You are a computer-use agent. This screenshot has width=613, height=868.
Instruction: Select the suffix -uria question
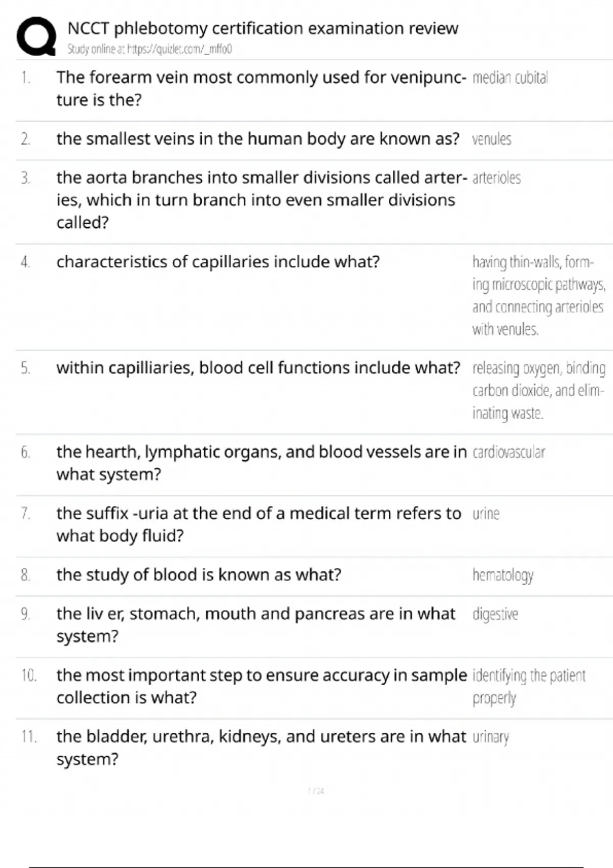258,524
